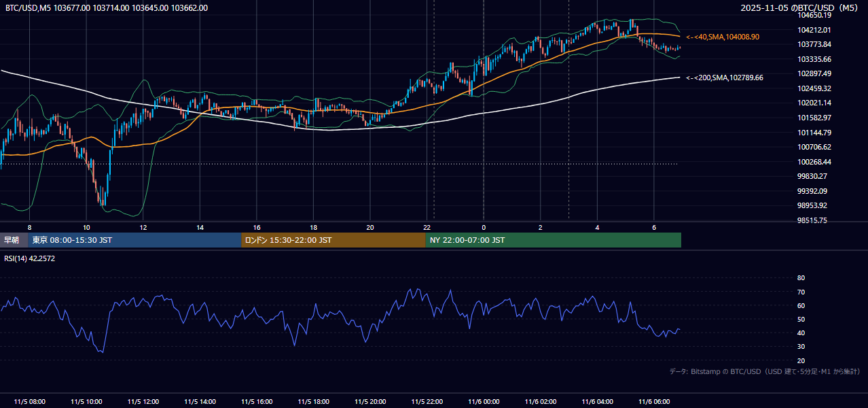Screen dimensions: 868x408
Task: Click hour label 8 under the price chart
Action: tap(29, 227)
